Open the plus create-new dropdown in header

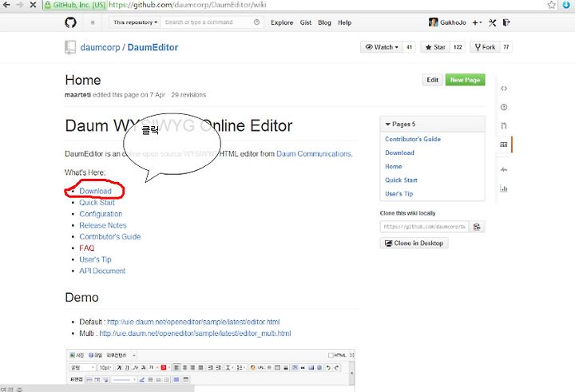(477, 22)
